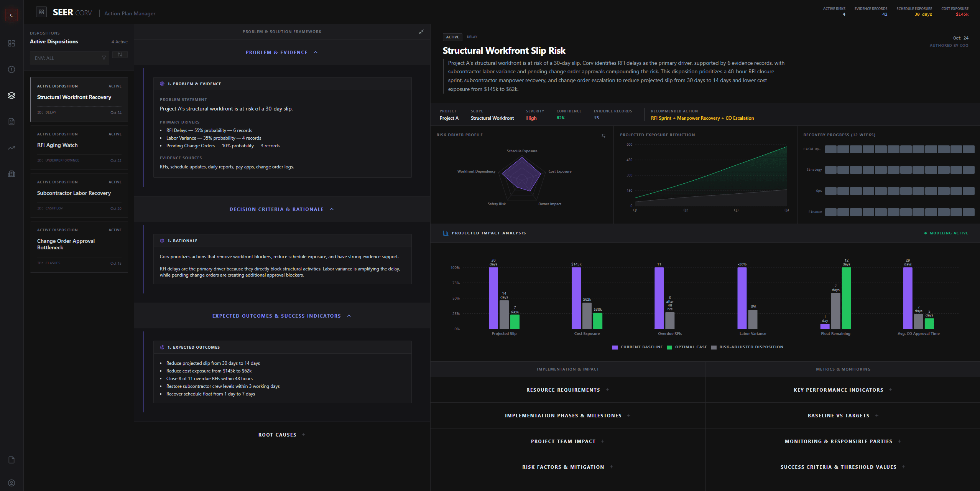Select the Structural Workfront Recovery disposition
Viewport: 980px width, 491px height.
tap(79, 99)
